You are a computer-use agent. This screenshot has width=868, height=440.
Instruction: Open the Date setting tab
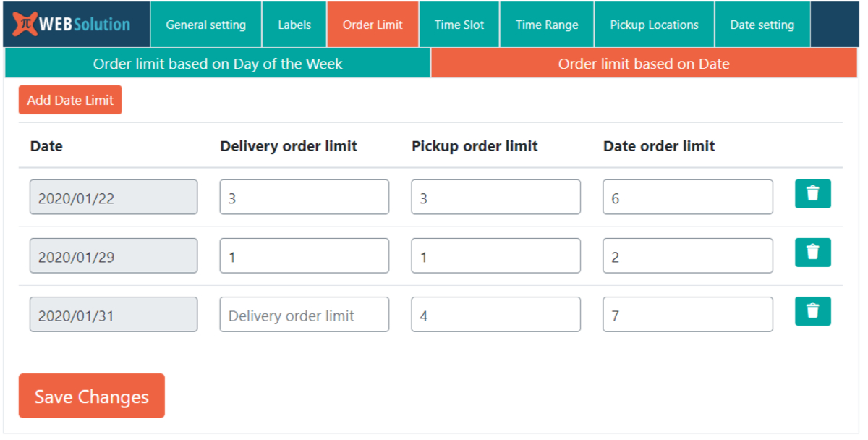click(x=762, y=25)
